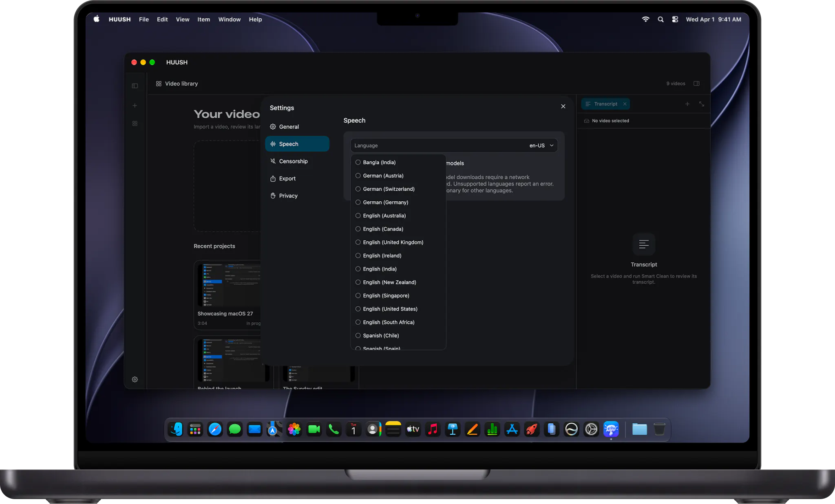Viewport: 835px width, 504px height.
Task: Toggle the right inspector panel icon
Action: click(x=696, y=84)
